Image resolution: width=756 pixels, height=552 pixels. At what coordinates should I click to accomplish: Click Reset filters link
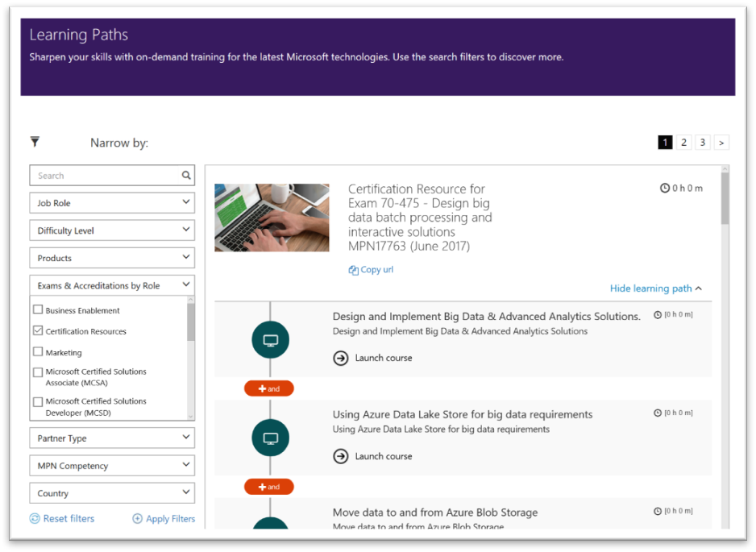69,519
